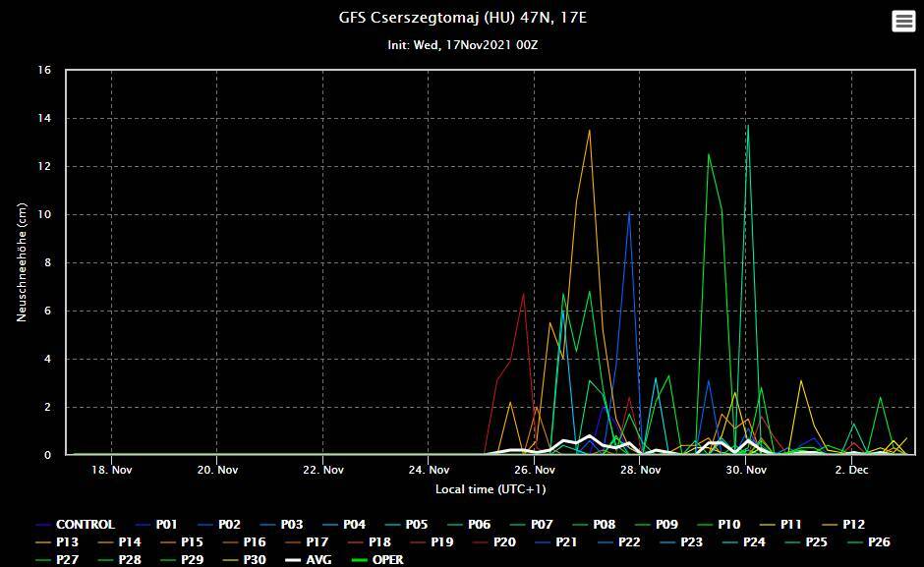Click the P05 legend entry

point(416,525)
